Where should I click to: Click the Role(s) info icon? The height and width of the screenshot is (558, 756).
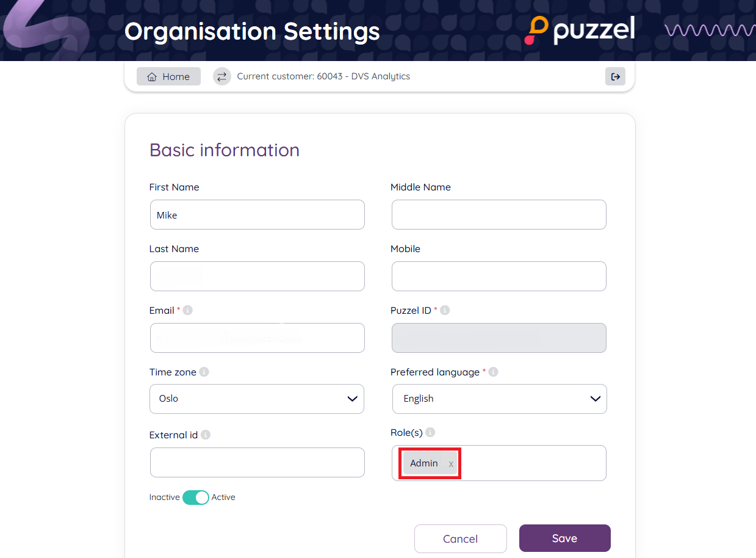coord(430,432)
